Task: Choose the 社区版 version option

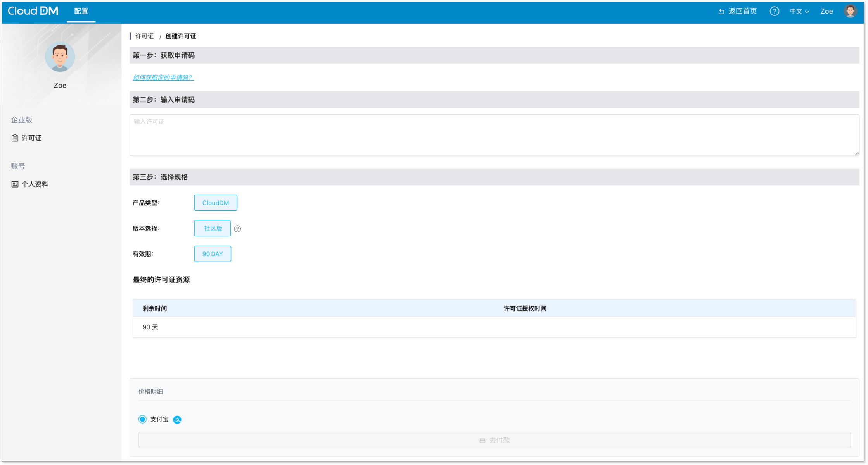Action: (x=213, y=228)
